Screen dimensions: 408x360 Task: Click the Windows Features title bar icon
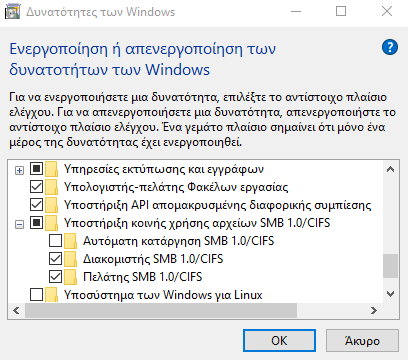point(12,11)
